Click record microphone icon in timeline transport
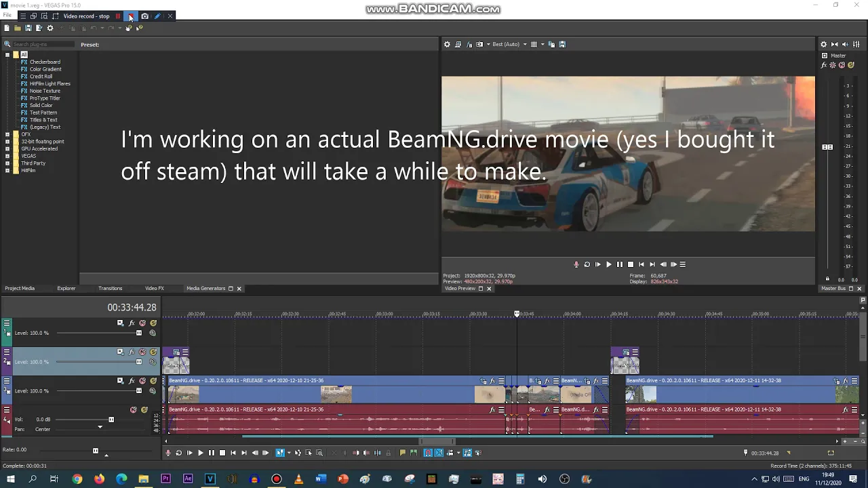This screenshot has width=868, height=488. pos(168,453)
